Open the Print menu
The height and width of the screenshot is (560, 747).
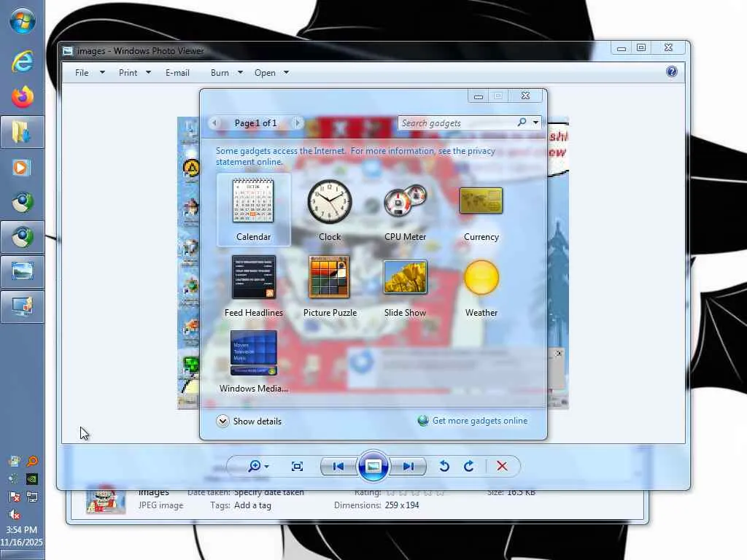[128, 72]
